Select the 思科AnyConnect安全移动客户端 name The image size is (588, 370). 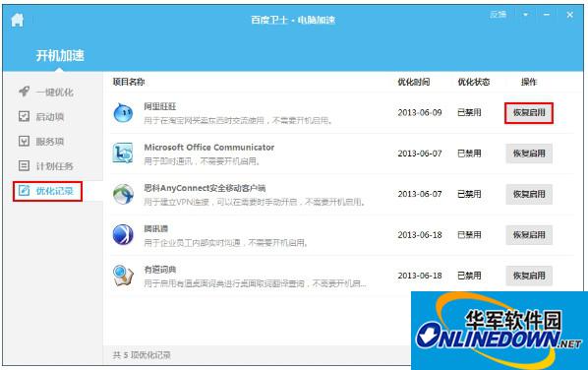205,188
